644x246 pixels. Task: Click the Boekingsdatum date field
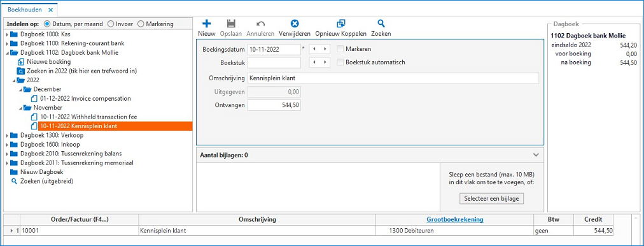click(274, 49)
